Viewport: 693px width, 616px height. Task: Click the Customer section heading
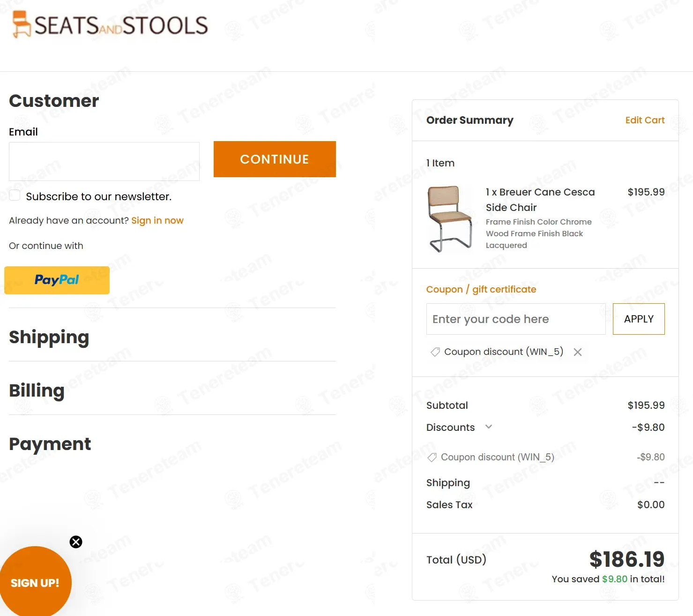(54, 101)
